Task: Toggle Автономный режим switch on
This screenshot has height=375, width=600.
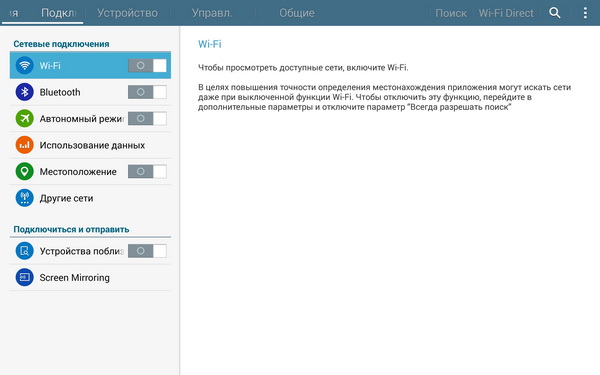Action: click(147, 119)
